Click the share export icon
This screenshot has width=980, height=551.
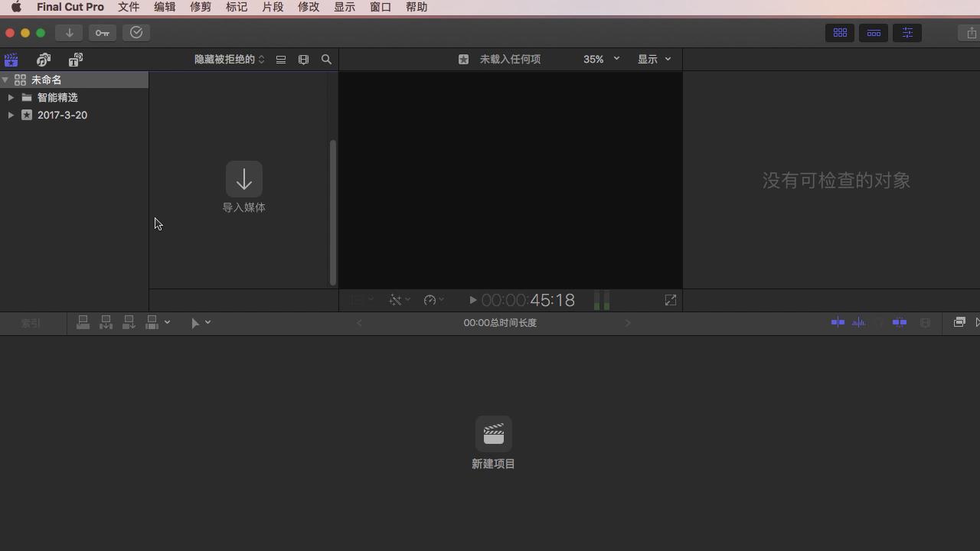click(971, 33)
